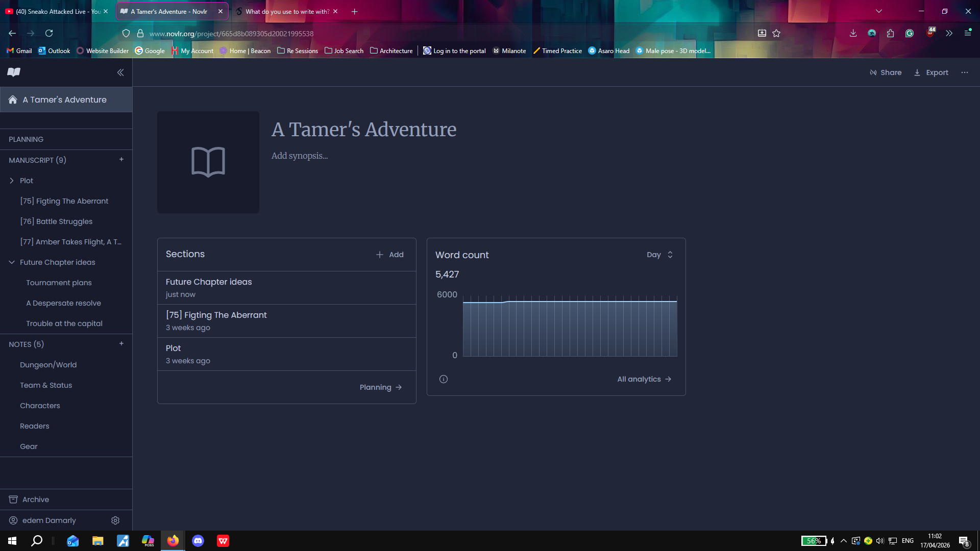Viewport: 980px width, 551px height.
Task: Change the word count Day interval dropdown
Action: tap(659, 255)
